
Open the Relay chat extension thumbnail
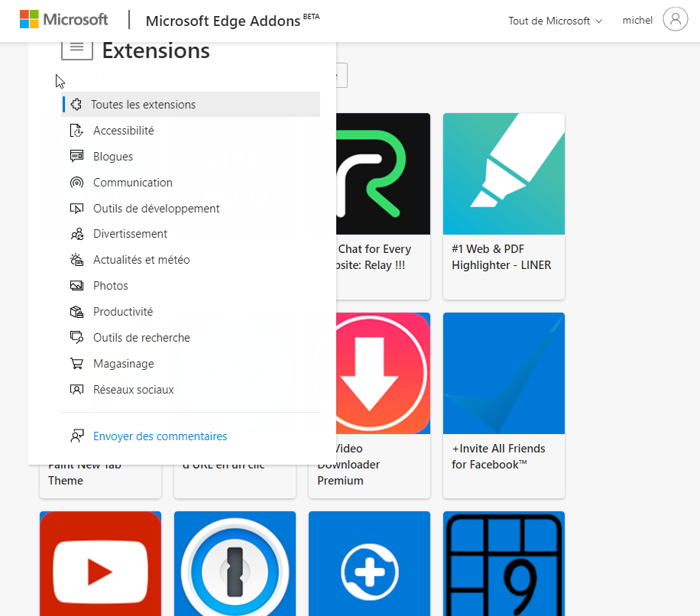(x=383, y=173)
